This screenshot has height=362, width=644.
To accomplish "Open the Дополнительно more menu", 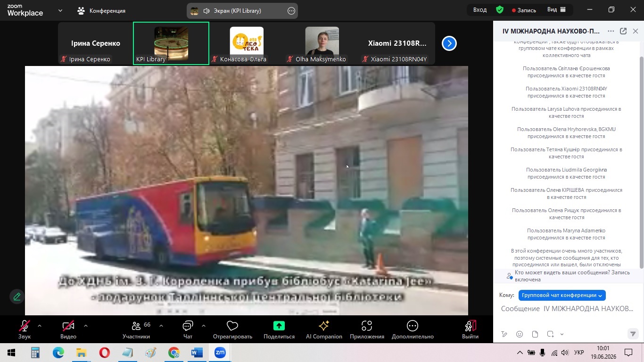I will [413, 329].
